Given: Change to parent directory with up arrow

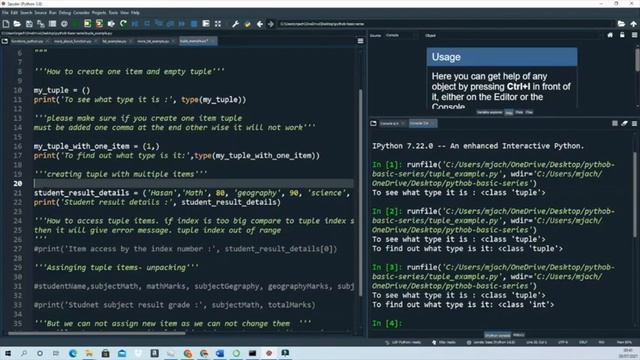Looking at the screenshot, I should [x=633, y=24].
